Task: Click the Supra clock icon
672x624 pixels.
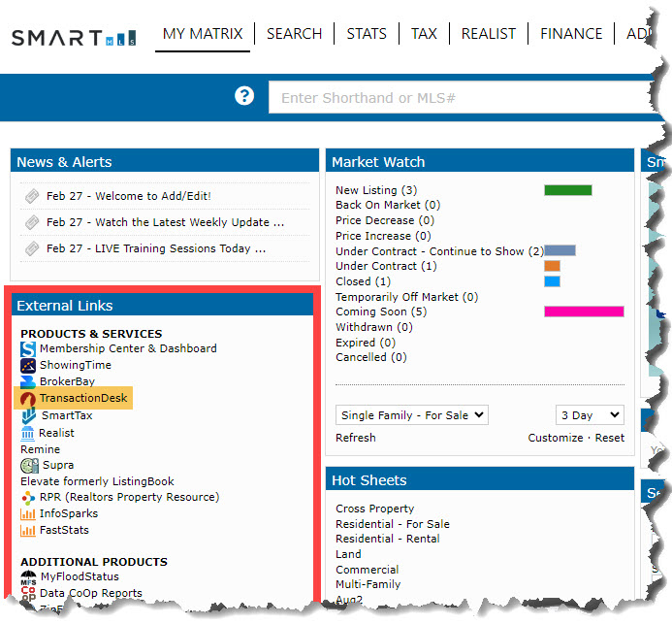Action: tap(29, 466)
